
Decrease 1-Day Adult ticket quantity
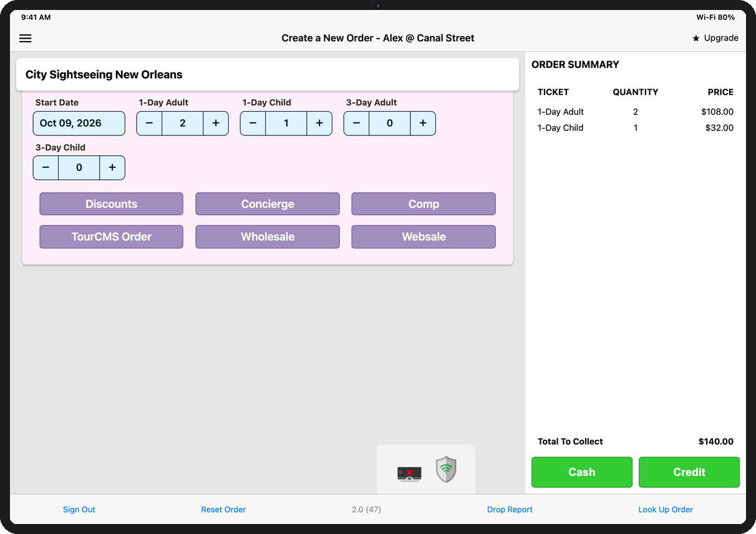(149, 124)
